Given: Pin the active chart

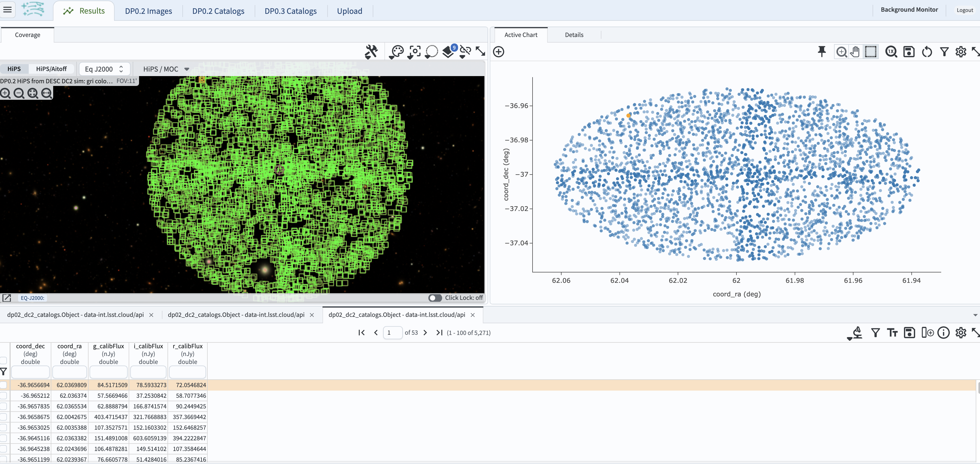Looking at the screenshot, I should pyautogui.click(x=822, y=52).
